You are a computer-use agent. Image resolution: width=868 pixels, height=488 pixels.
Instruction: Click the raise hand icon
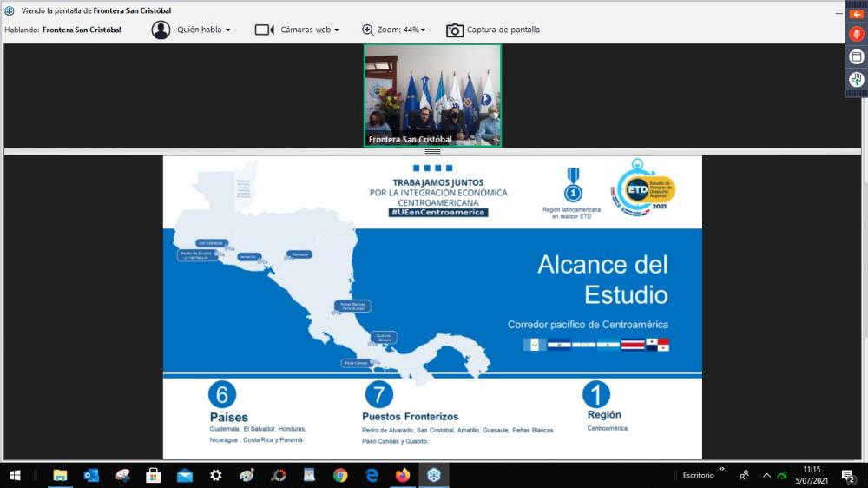pyautogui.click(x=856, y=79)
